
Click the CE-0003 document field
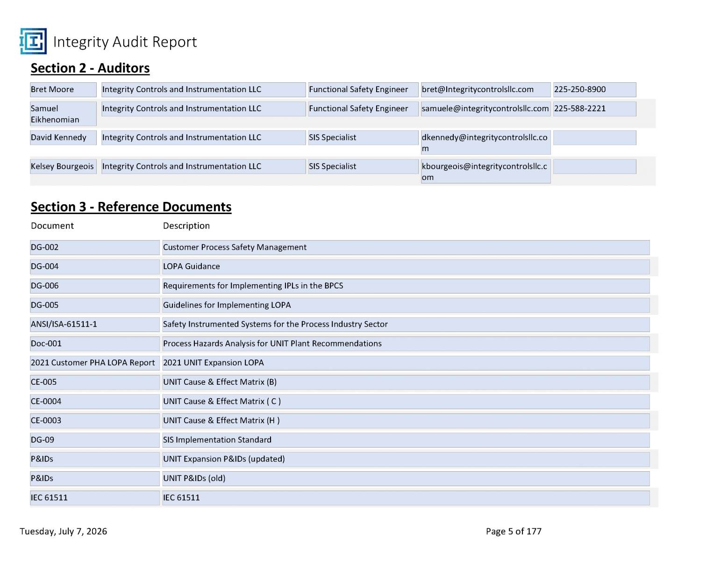95,421
